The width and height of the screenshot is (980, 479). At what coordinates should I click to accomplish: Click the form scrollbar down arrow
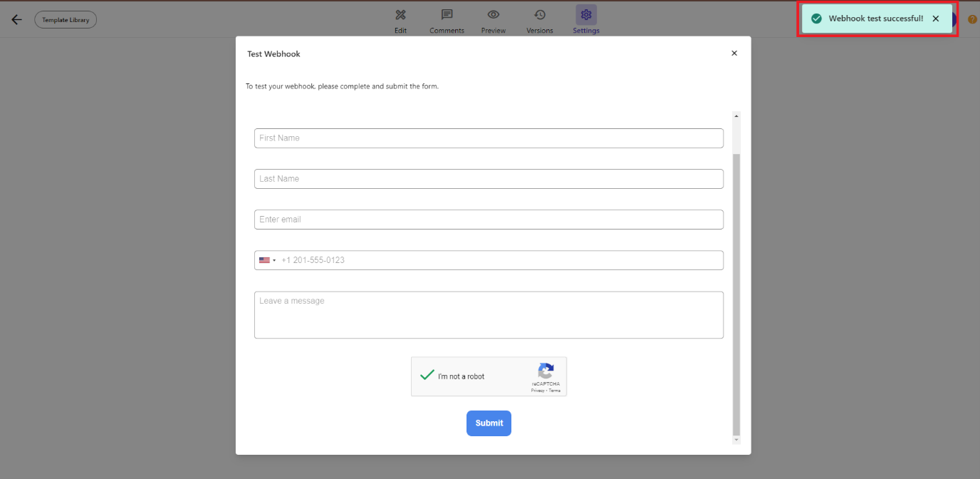[x=736, y=440]
